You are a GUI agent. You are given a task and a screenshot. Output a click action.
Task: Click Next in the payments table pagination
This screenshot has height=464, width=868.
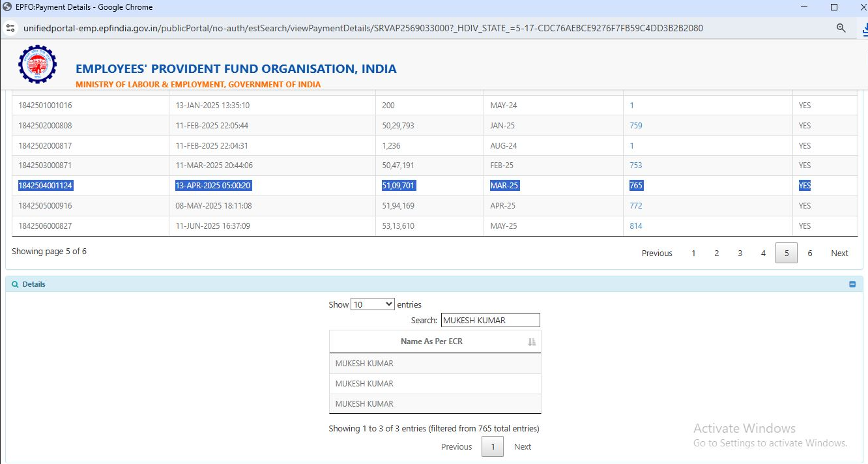[x=839, y=253]
